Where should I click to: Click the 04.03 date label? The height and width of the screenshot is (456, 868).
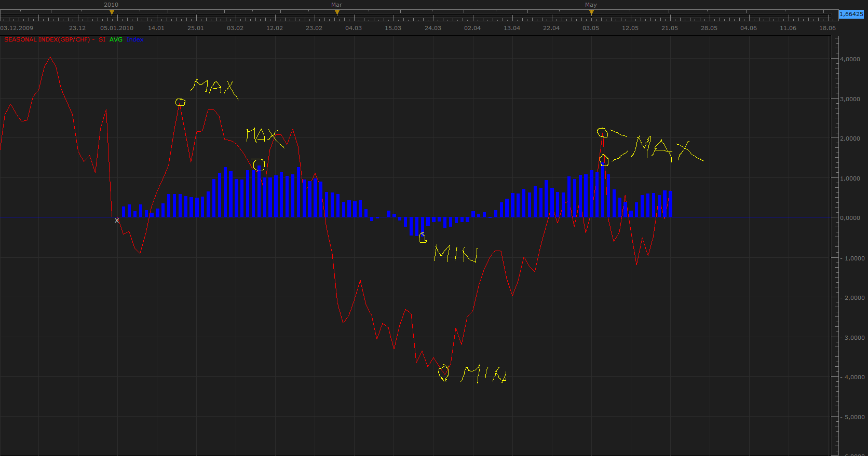tap(354, 28)
